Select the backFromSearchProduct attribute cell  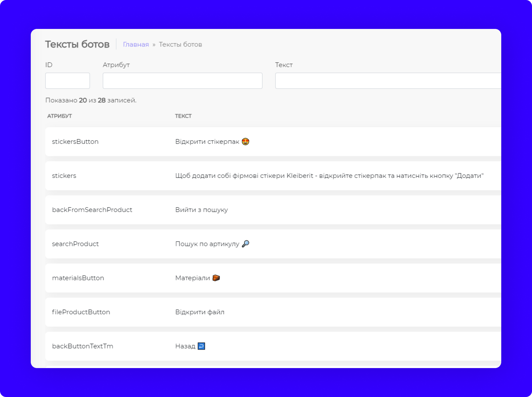[x=92, y=210]
